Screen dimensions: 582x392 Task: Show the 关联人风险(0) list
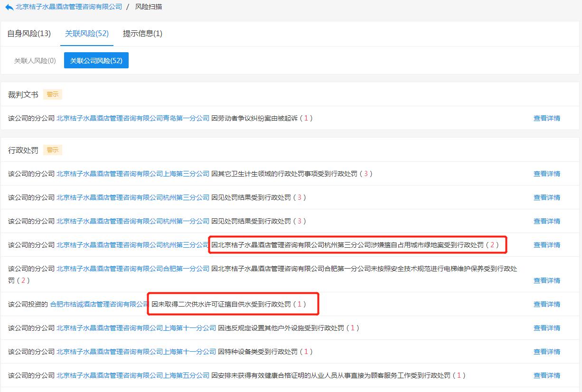35,61
